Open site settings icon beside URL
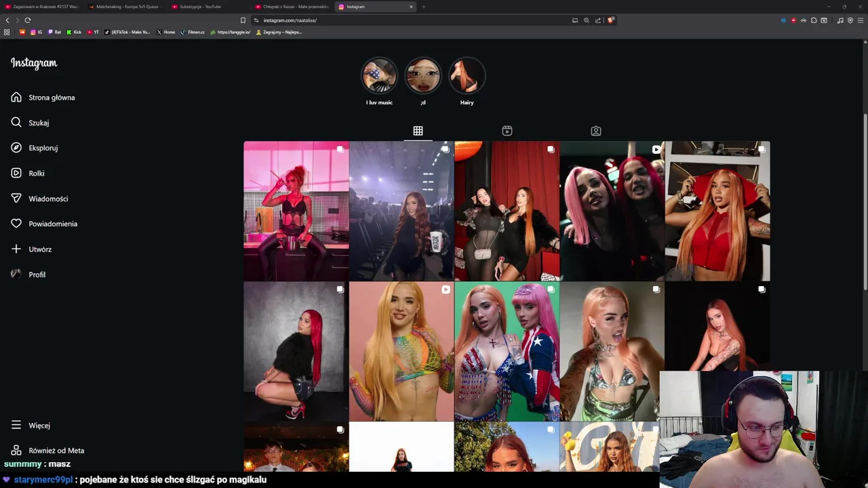This screenshot has width=868, height=488. click(x=256, y=20)
